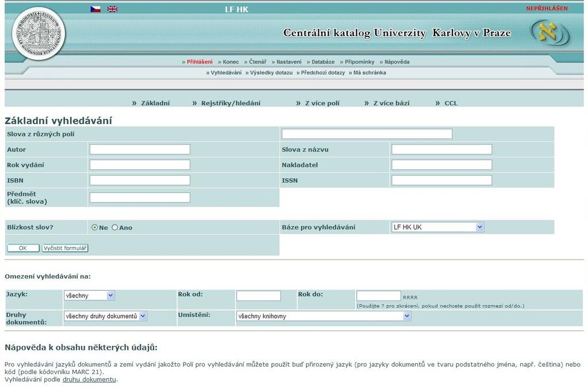Click the 'LF HK' header title
Viewport: 588px width, 389px height.
pos(237,9)
